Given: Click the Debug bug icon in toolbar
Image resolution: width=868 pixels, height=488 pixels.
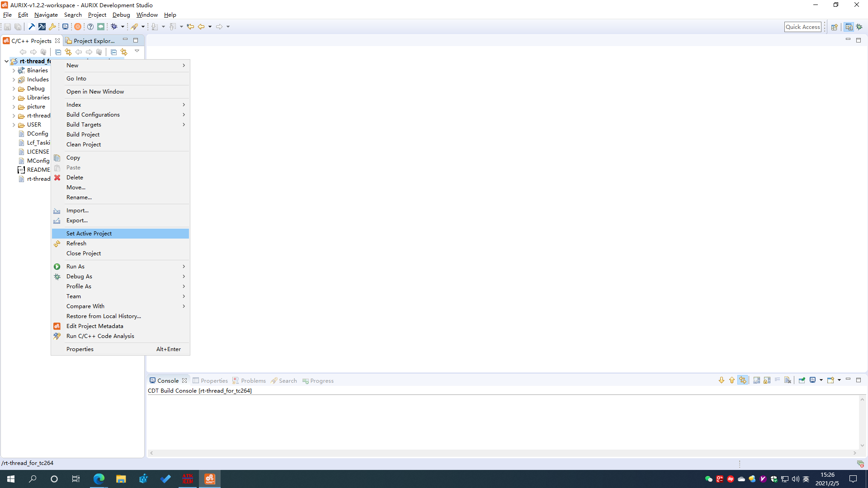Looking at the screenshot, I should click(x=114, y=27).
